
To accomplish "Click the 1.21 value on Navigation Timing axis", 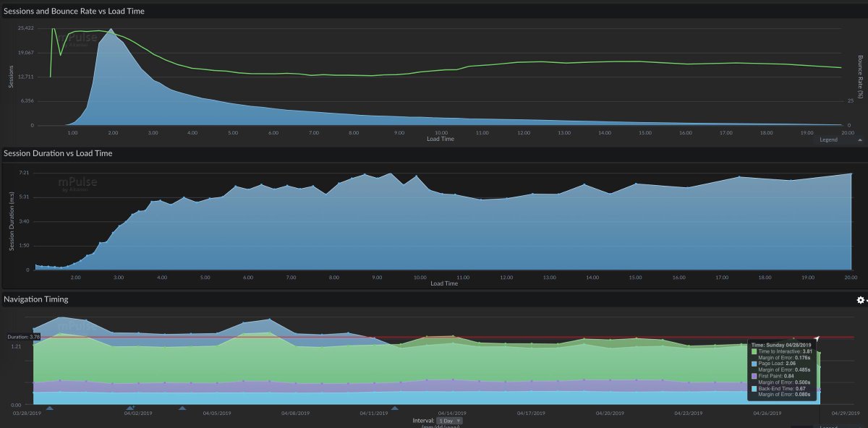I will [x=16, y=347].
